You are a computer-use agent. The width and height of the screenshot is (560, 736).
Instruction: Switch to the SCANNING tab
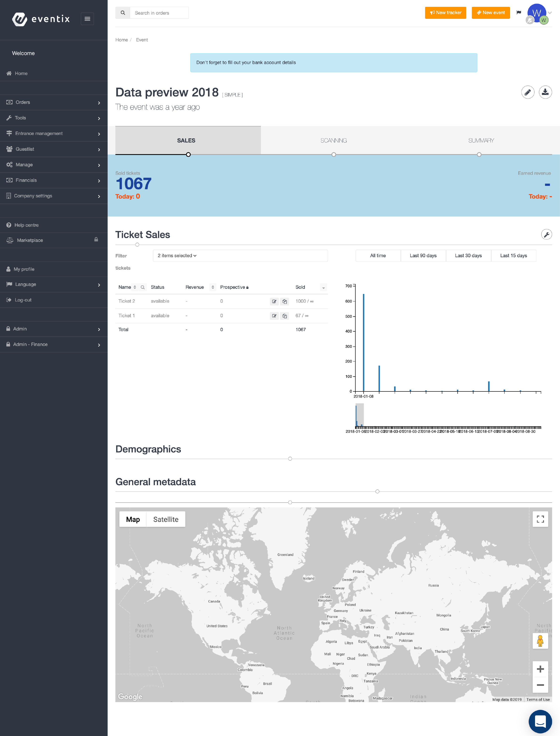[x=333, y=140]
